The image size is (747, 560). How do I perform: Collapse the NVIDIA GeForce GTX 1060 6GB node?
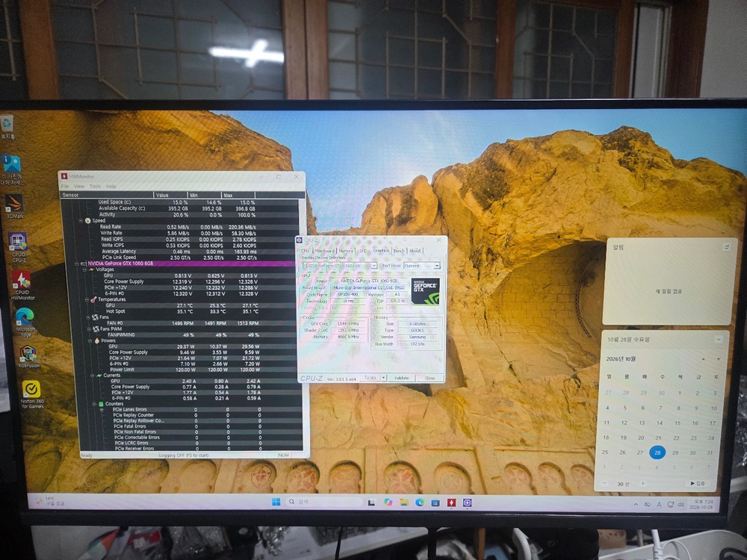click(77, 264)
